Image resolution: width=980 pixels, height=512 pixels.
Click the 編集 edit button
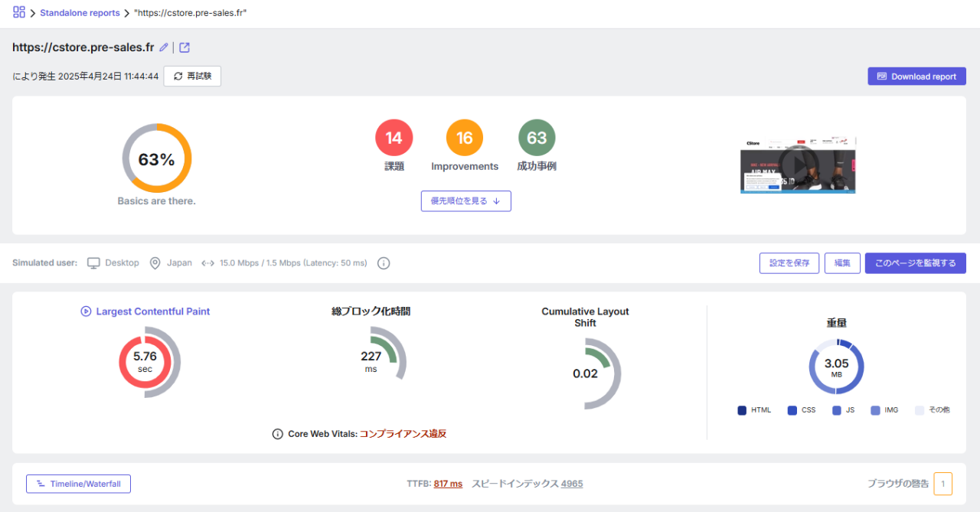click(x=842, y=263)
